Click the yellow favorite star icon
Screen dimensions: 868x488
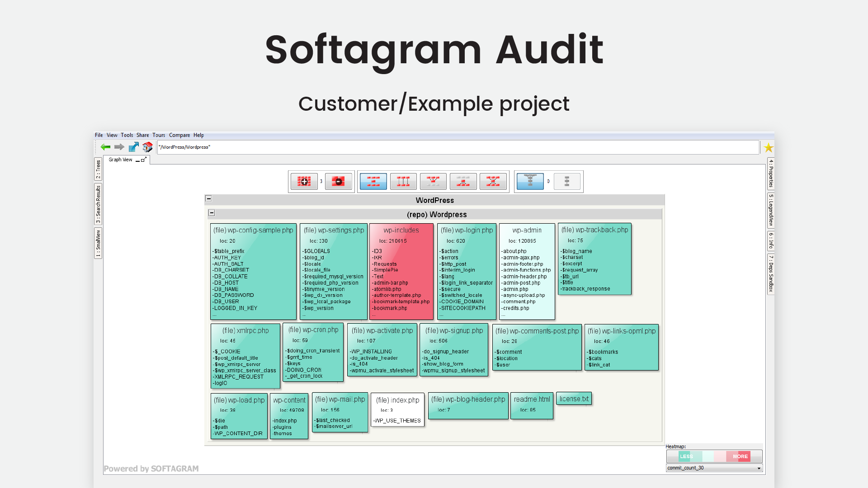pyautogui.click(x=769, y=147)
